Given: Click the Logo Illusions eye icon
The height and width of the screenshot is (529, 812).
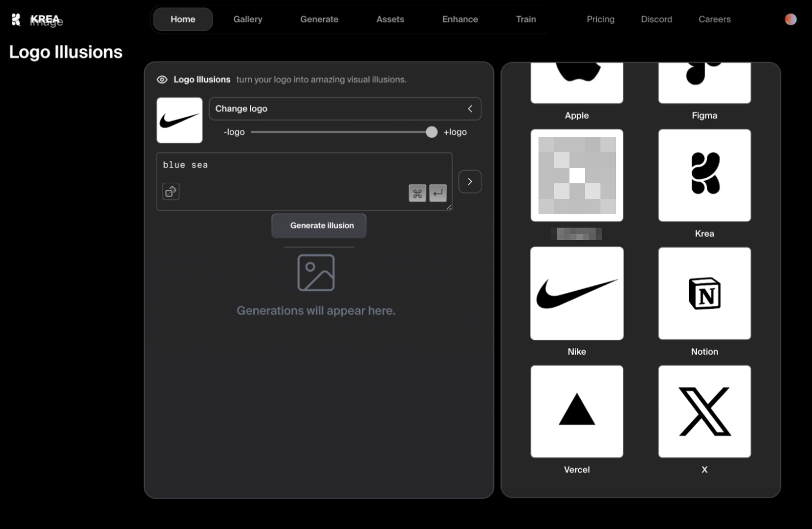Looking at the screenshot, I should 162,80.
